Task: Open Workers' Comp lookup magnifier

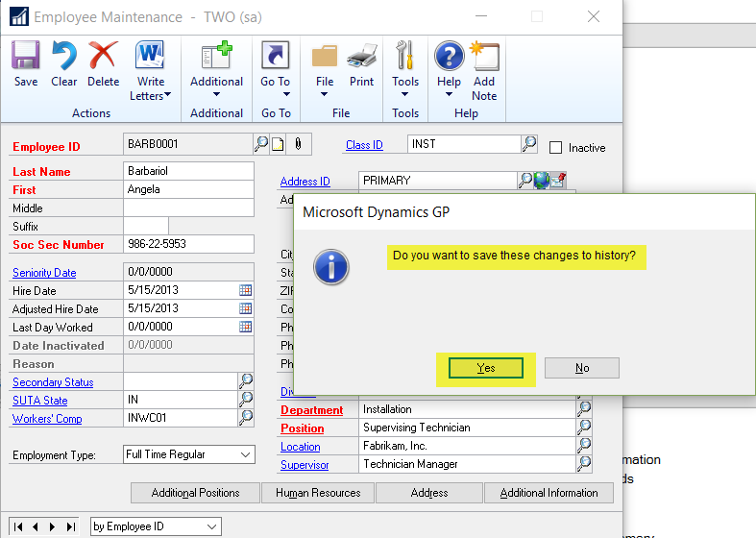Action: coord(246,418)
